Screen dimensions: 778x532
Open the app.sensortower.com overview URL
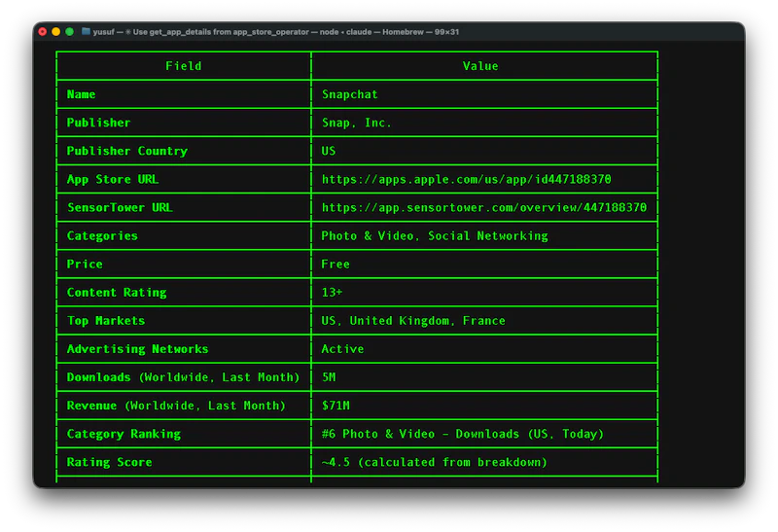tap(484, 207)
